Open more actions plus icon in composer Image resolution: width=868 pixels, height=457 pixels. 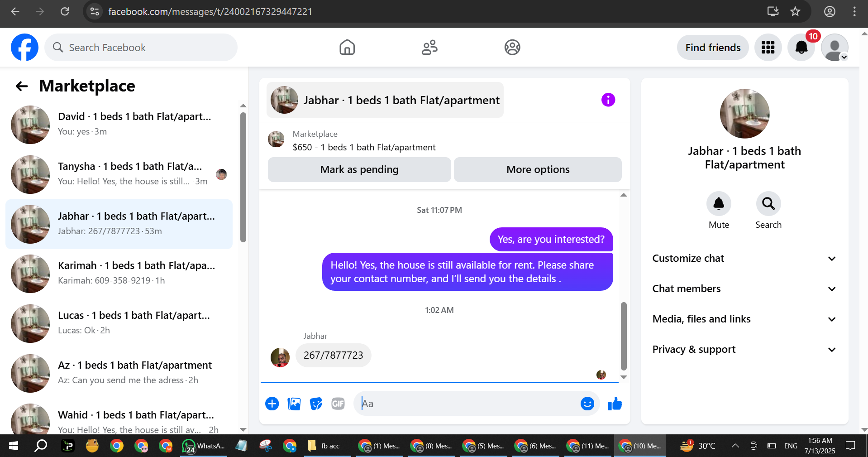point(272,404)
